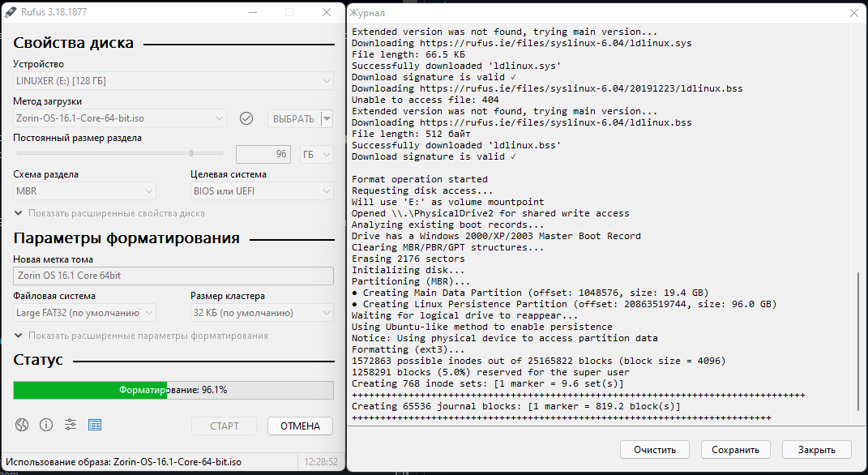Toggle the log window icon
Viewport: 868px width, 475px height.
tap(95, 425)
